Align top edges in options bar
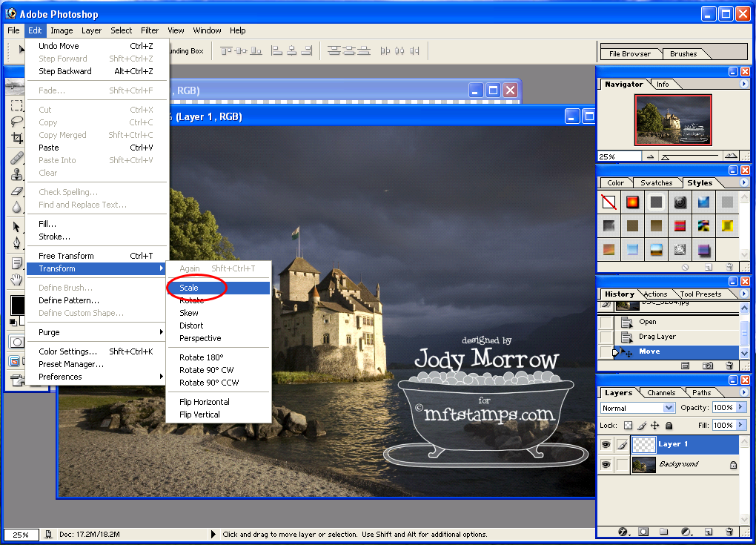Image resolution: width=756 pixels, height=545 pixels. [226, 50]
